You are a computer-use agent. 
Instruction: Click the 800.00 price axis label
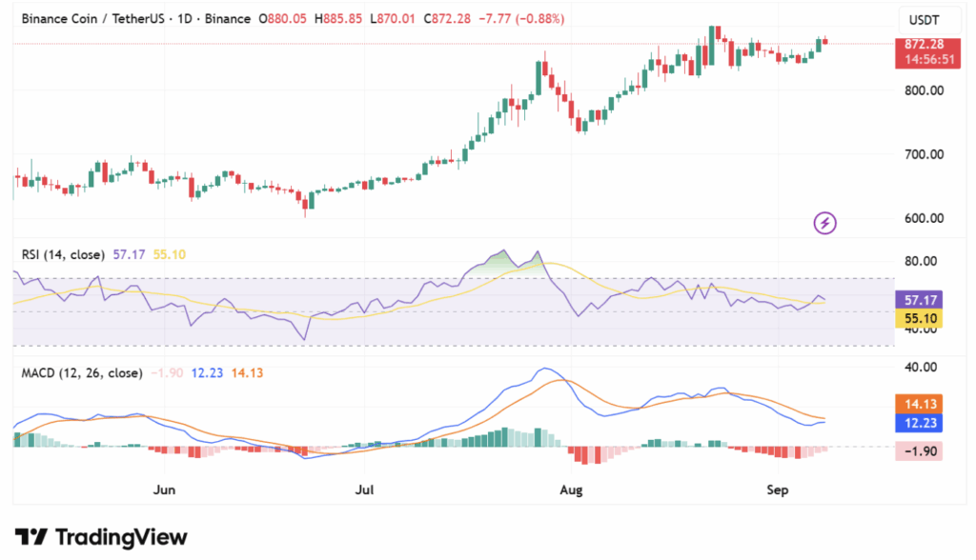(x=924, y=90)
